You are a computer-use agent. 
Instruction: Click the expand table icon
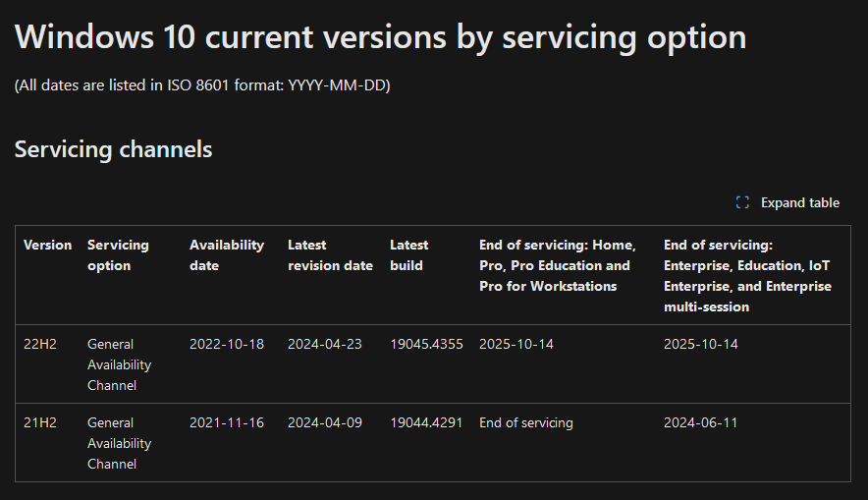click(742, 202)
